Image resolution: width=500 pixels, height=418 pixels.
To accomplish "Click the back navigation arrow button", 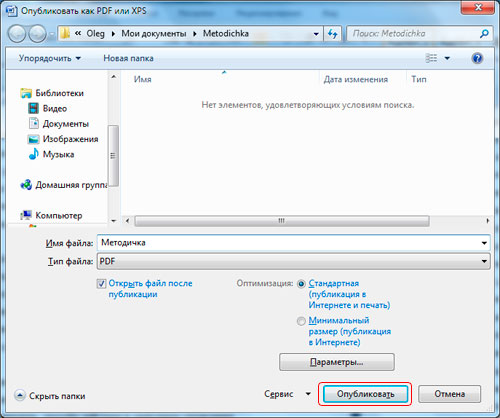I will [x=17, y=34].
